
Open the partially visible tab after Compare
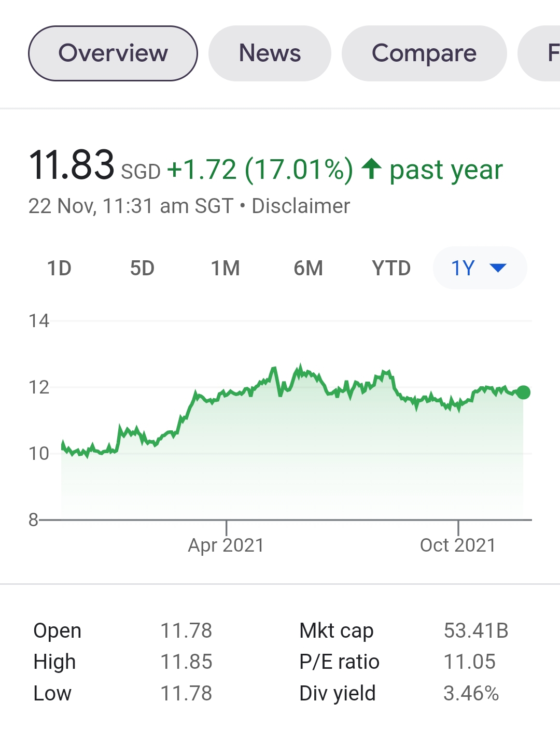tap(539, 53)
